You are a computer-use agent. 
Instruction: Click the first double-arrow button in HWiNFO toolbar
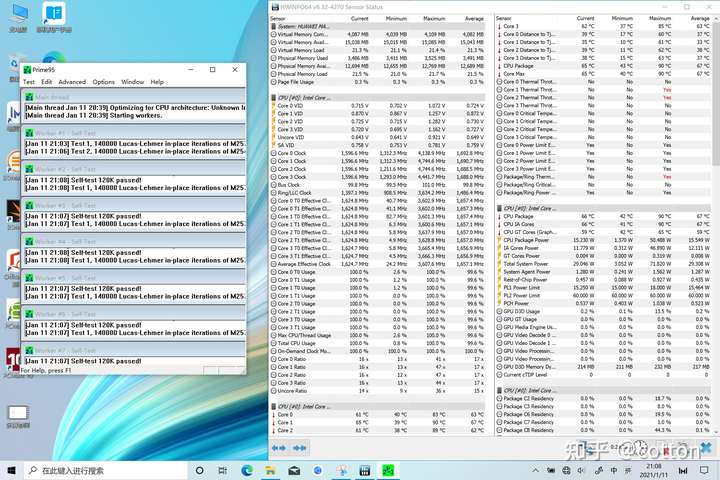[x=279, y=448]
